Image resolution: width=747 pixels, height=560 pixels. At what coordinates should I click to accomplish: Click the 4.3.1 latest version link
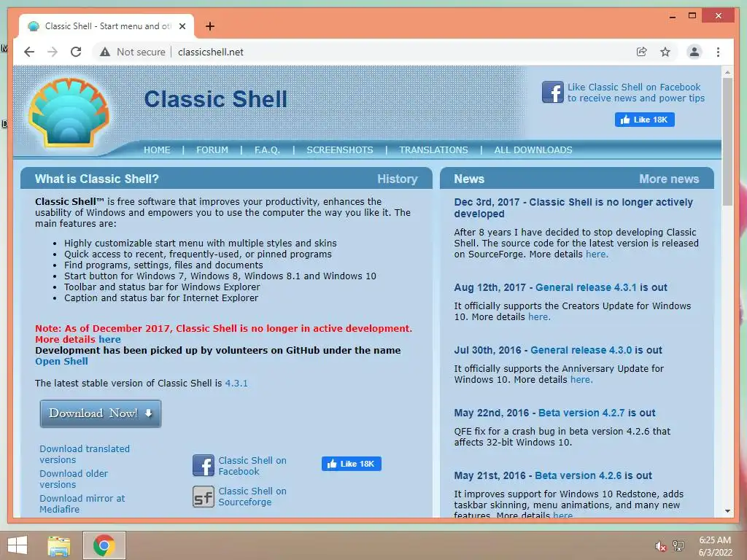click(x=236, y=384)
